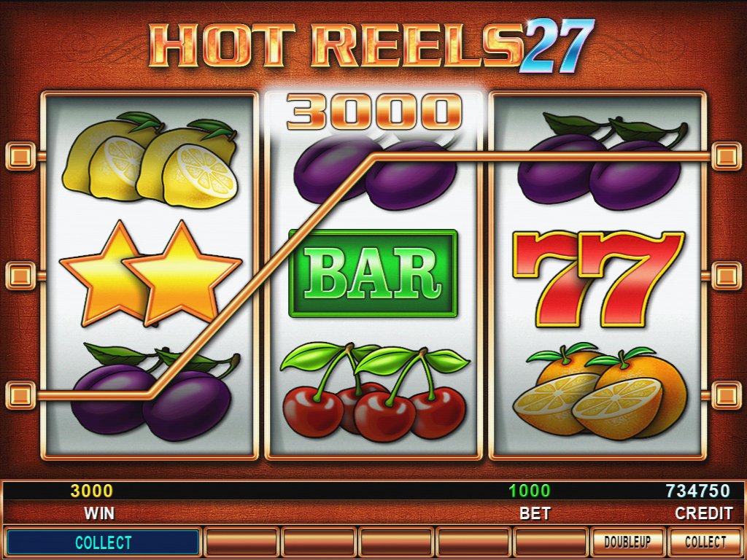Click the red 77 symbol
This screenshot has height=560, width=747.
pos(598,279)
